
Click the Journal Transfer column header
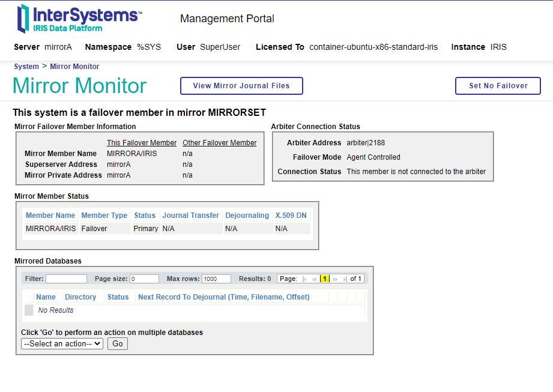[190, 216]
